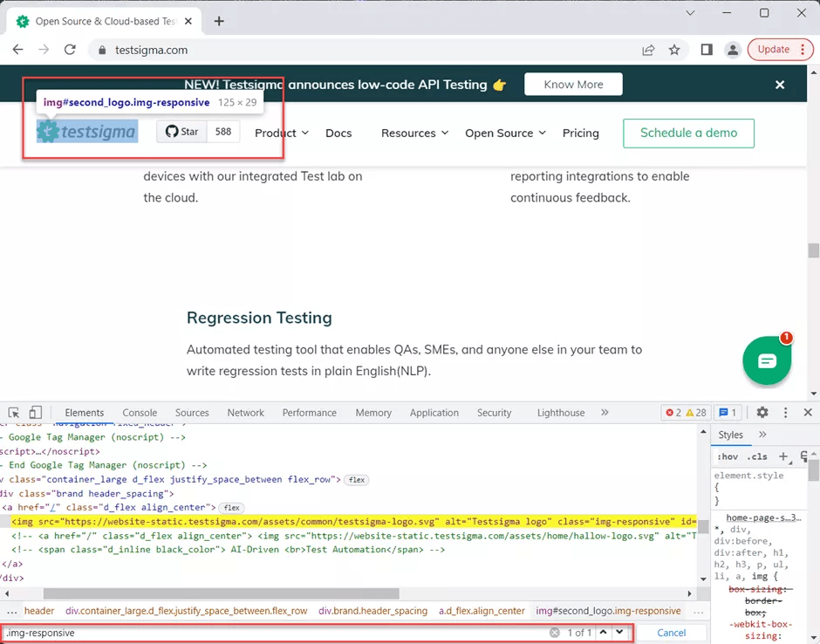Image resolution: width=820 pixels, height=644 pixels.
Task: Select the Styles pane tab
Action: [730, 435]
